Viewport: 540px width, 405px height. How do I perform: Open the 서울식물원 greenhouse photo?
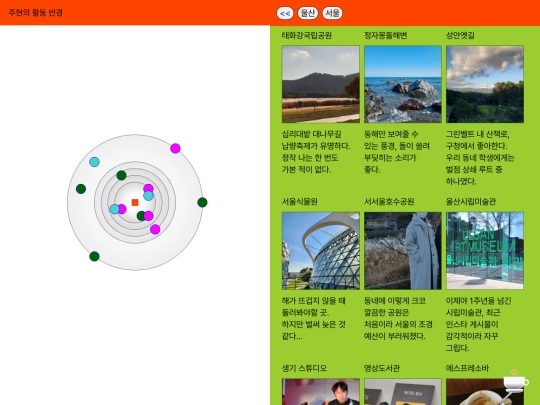click(321, 251)
